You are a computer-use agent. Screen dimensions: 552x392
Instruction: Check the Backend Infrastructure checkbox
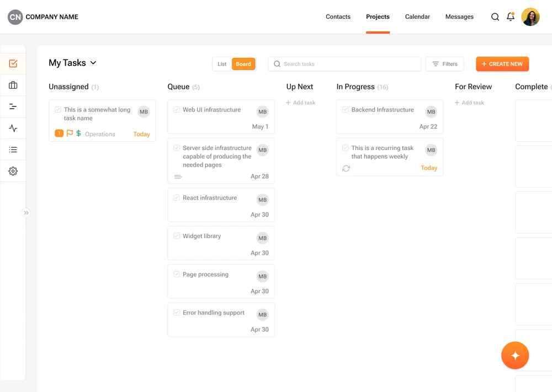(x=344, y=110)
